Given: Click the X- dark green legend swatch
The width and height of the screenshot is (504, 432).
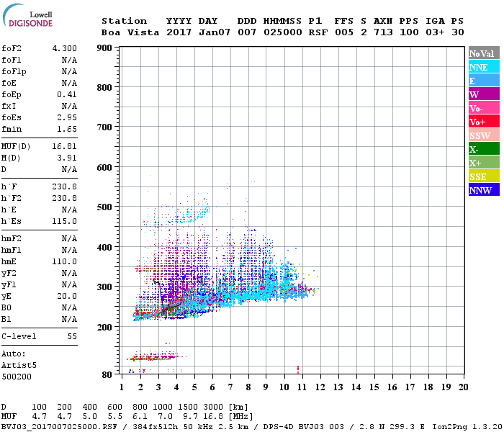Looking at the screenshot, I should 484,149.
